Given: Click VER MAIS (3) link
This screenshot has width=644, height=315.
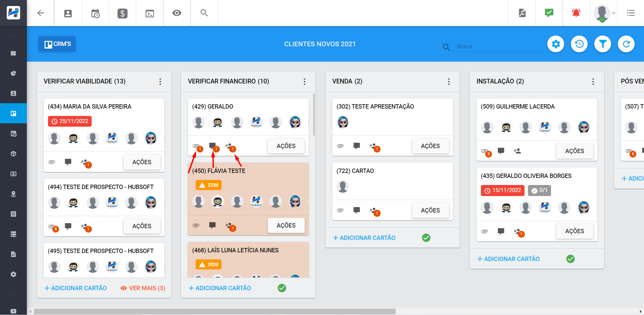Looking at the screenshot, I should [x=143, y=288].
